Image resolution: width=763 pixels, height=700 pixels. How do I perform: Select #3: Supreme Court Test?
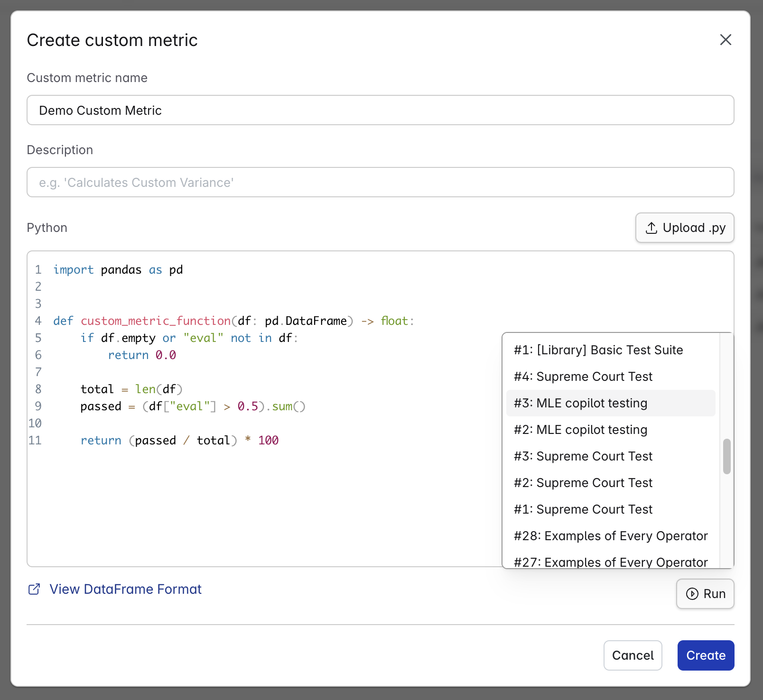click(583, 456)
